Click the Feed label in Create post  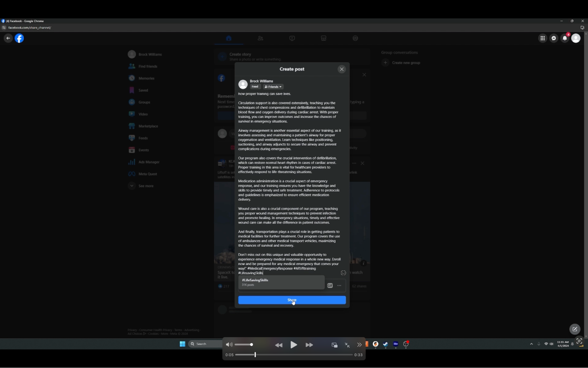pos(255,87)
